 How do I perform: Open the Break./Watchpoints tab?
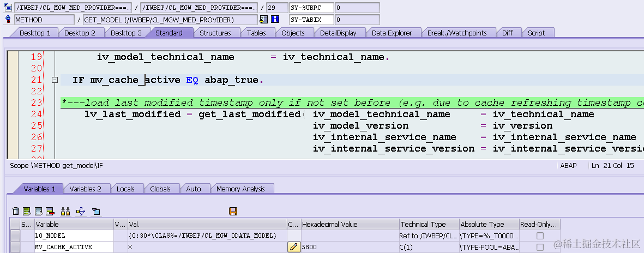(x=457, y=33)
